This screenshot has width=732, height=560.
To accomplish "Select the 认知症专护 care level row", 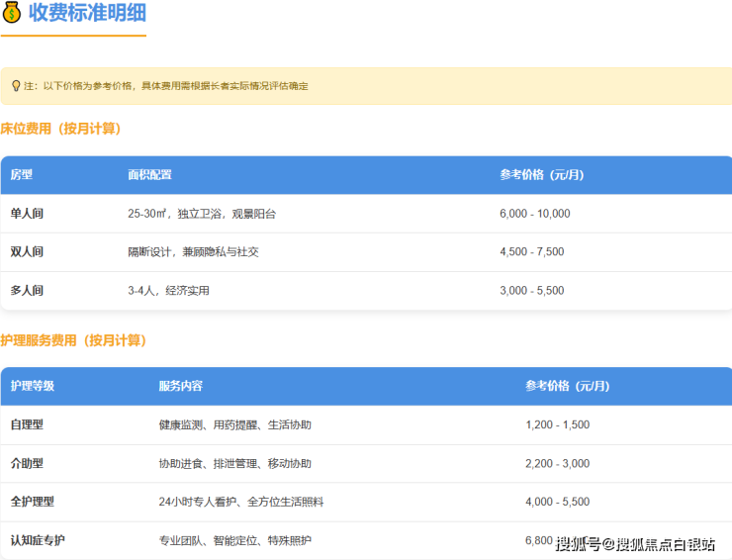I will [38, 540].
